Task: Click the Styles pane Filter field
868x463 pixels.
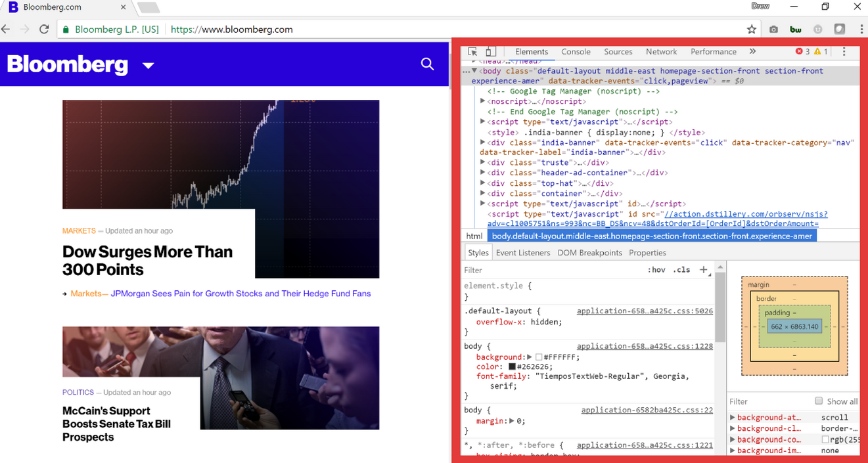Action: [552, 270]
